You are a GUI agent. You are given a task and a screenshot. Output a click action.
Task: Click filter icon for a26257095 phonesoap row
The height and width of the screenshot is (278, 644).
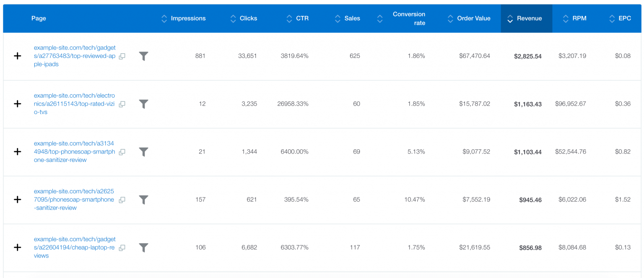[x=143, y=200]
